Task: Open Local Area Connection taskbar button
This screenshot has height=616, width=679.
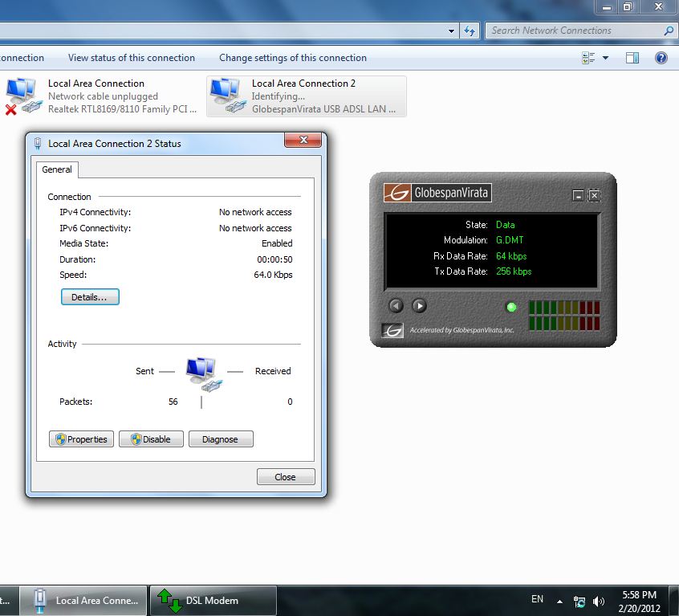Action: [84, 601]
